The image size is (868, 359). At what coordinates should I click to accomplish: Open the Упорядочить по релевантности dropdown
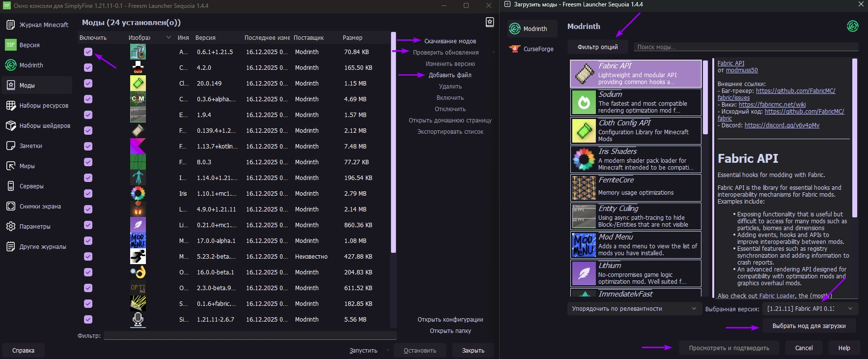(634, 309)
